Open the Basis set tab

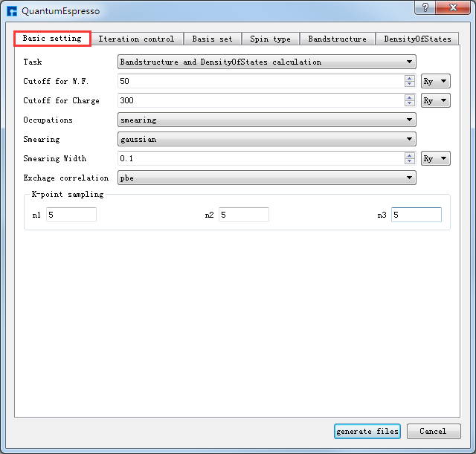point(212,39)
